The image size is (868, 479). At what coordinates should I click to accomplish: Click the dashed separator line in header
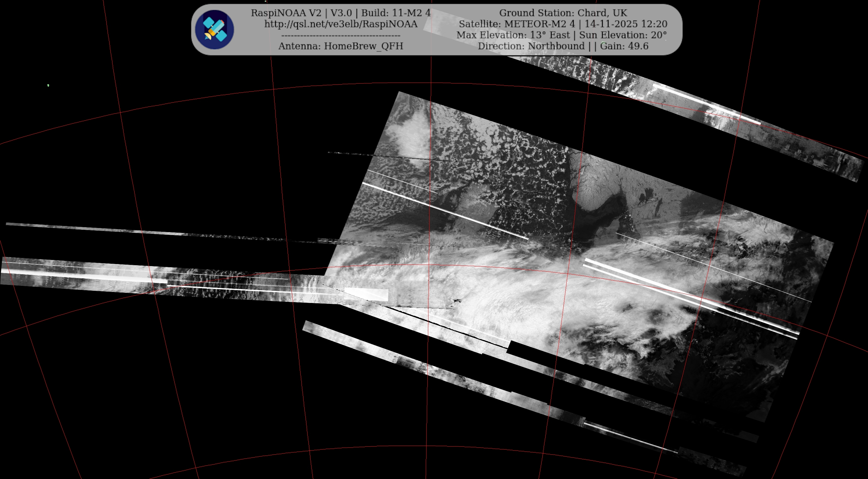pyautogui.click(x=341, y=35)
